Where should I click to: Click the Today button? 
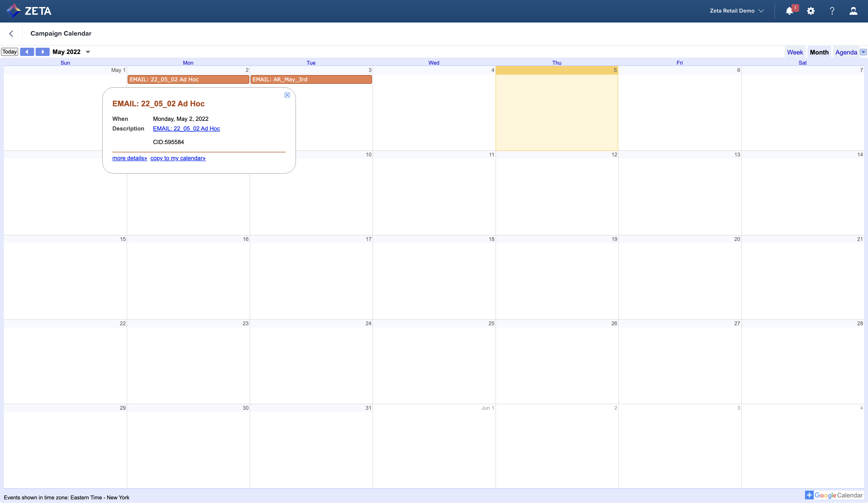click(10, 52)
